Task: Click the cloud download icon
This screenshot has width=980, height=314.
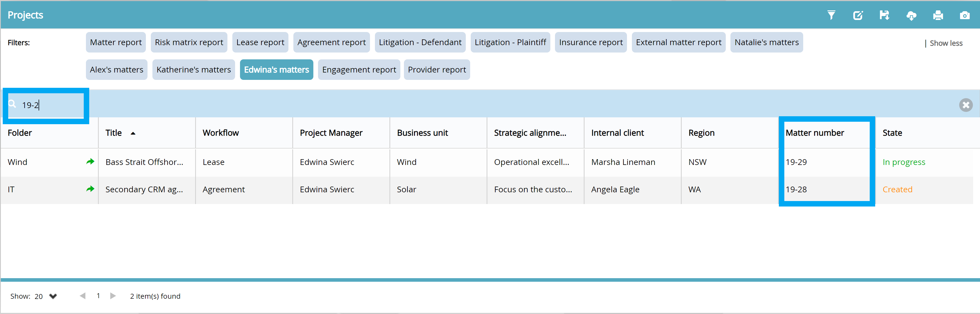Action: point(911,16)
